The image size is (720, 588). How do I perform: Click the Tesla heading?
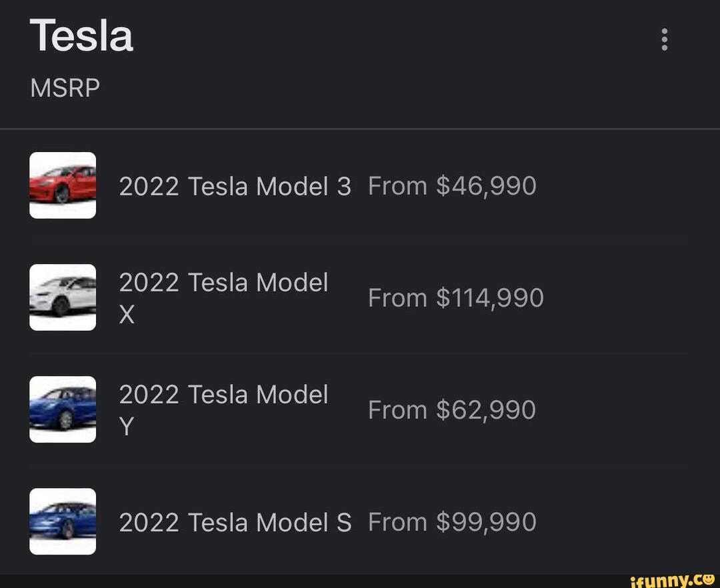(82, 35)
